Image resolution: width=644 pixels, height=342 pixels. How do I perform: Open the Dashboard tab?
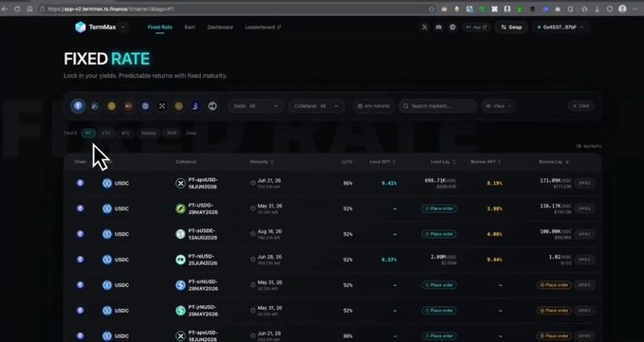(x=220, y=27)
